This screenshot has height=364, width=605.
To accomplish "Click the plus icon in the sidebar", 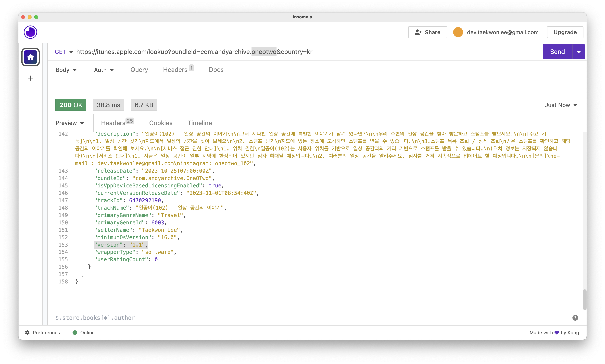I will pos(30,78).
